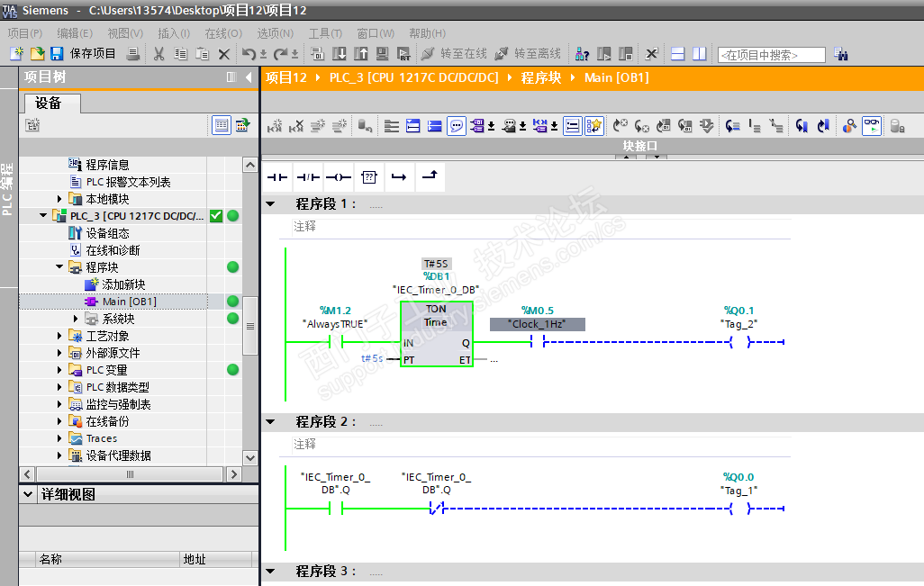This screenshot has height=586, width=924.
Task: Click the Redo arrow icon
Action: click(x=280, y=54)
